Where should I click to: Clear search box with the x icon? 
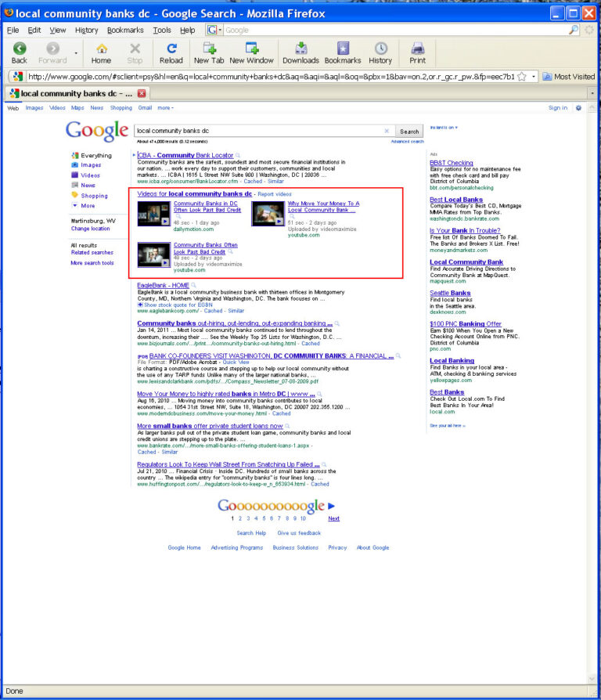click(387, 131)
